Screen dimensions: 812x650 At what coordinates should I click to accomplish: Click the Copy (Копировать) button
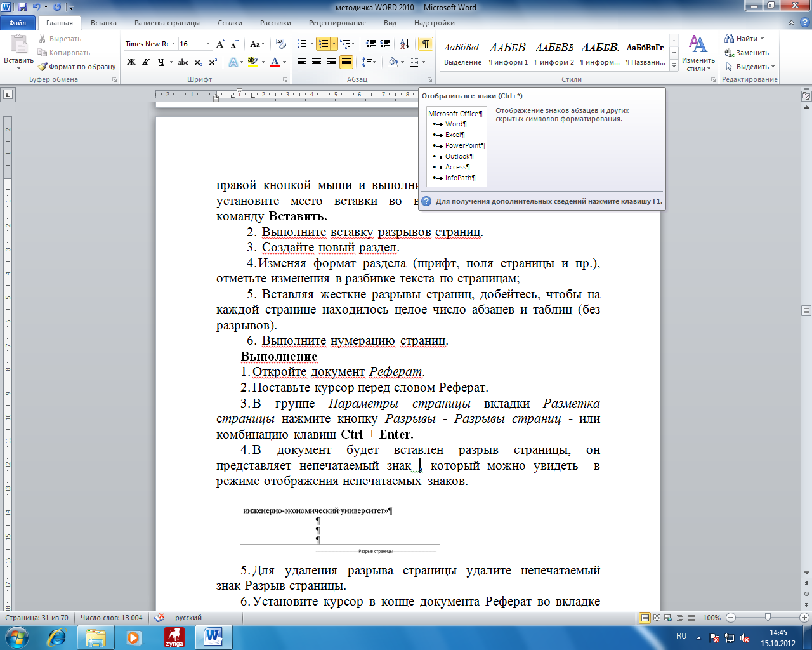click(63, 53)
